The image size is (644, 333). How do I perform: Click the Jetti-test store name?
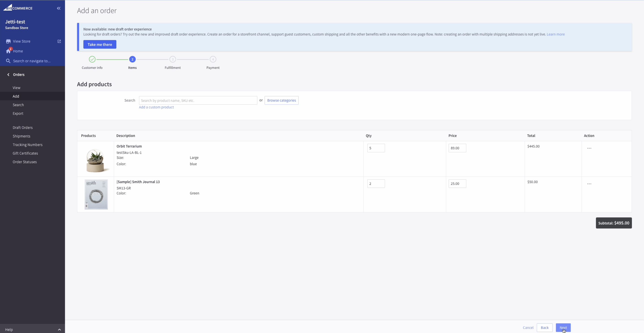[x=15, y=22]
